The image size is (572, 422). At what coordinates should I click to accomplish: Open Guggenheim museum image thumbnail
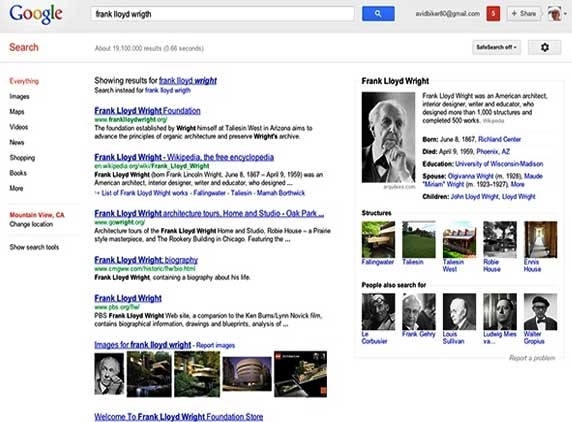pos(247,374)
